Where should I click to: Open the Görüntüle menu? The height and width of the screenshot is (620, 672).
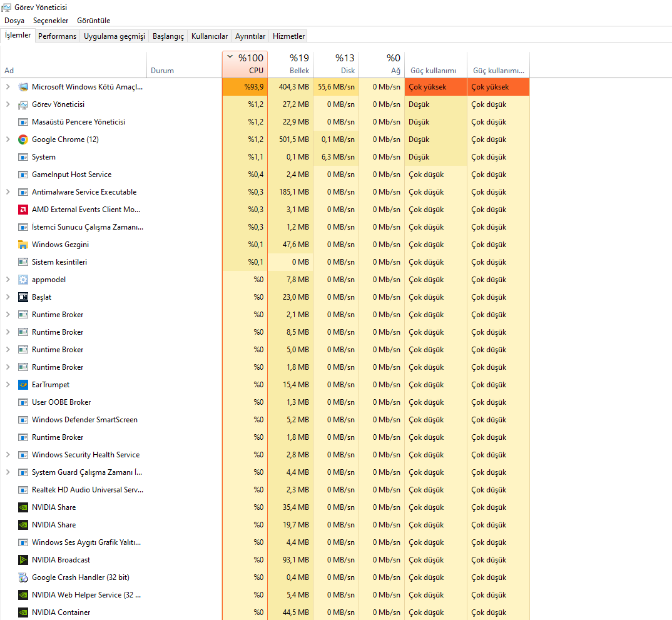(x=93, y=21)
